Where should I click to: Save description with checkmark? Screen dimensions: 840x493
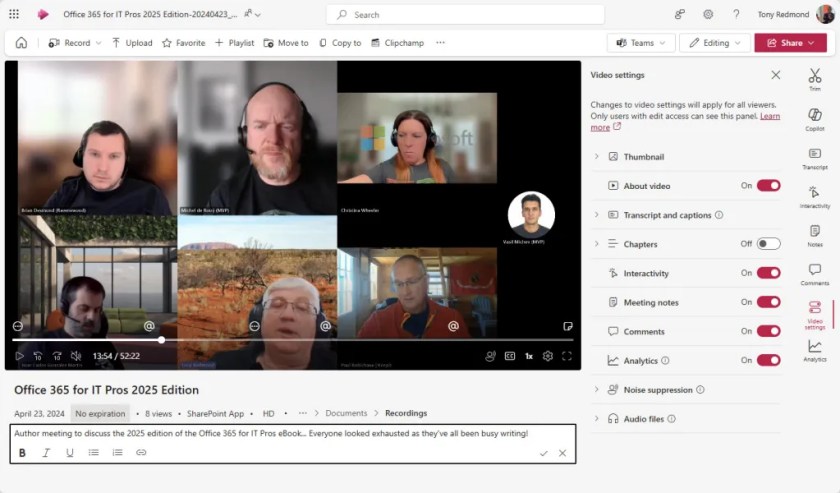point(544,453)
